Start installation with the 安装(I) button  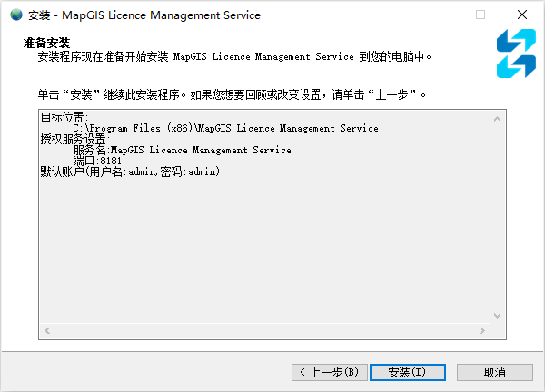[x=408, y=372]
